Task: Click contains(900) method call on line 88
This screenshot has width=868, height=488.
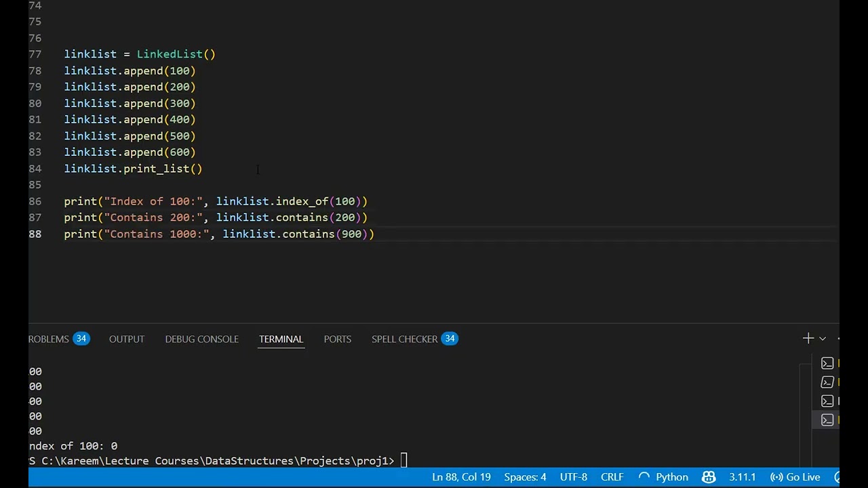Action: tap(325, 234)
